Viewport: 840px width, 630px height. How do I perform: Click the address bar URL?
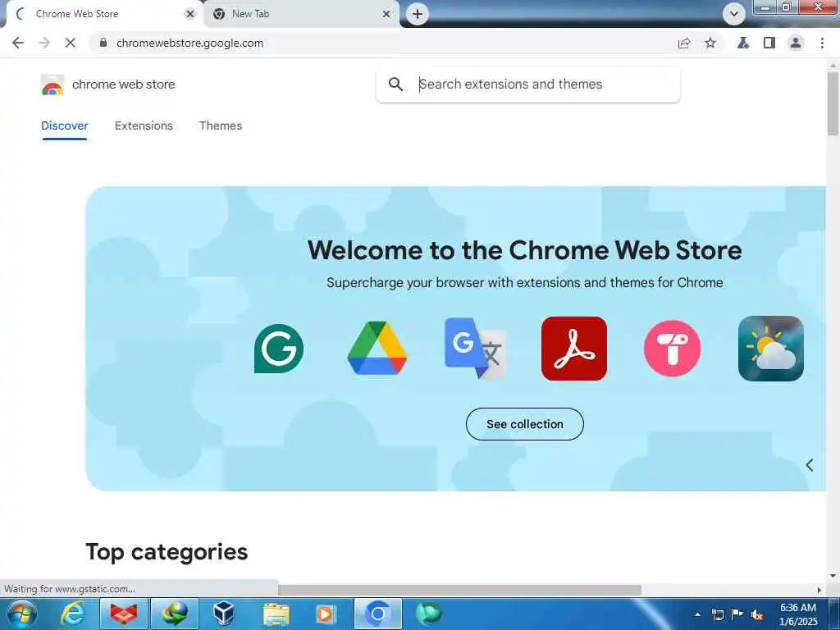click(189, 43)
